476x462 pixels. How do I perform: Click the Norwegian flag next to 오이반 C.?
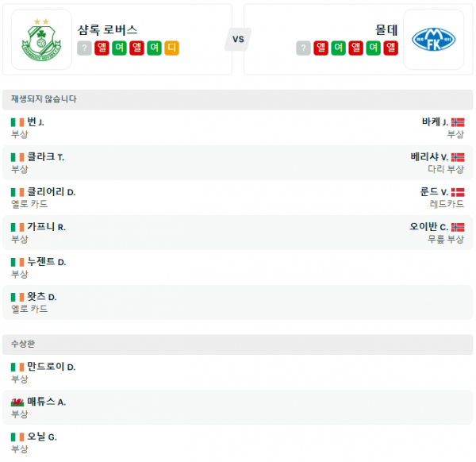click(458, 227)
